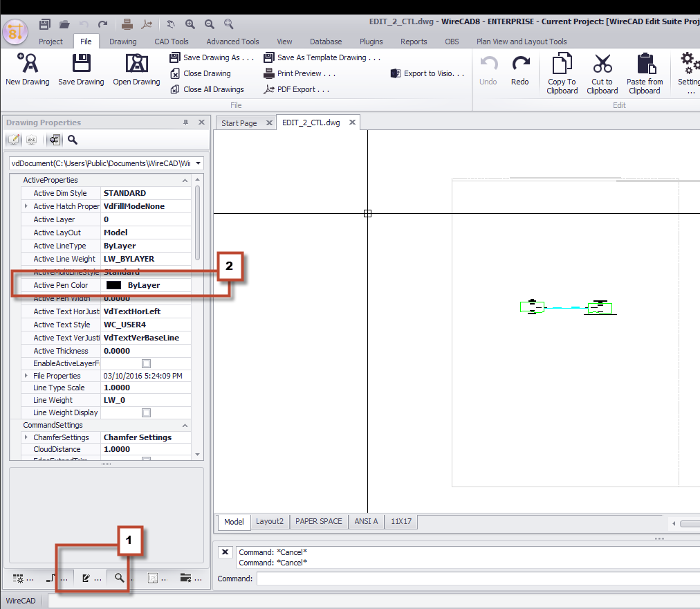Screen dimensions: 700x609
Task: Click the Save Drawing ribbon button
Action: [x=81, y=69]
